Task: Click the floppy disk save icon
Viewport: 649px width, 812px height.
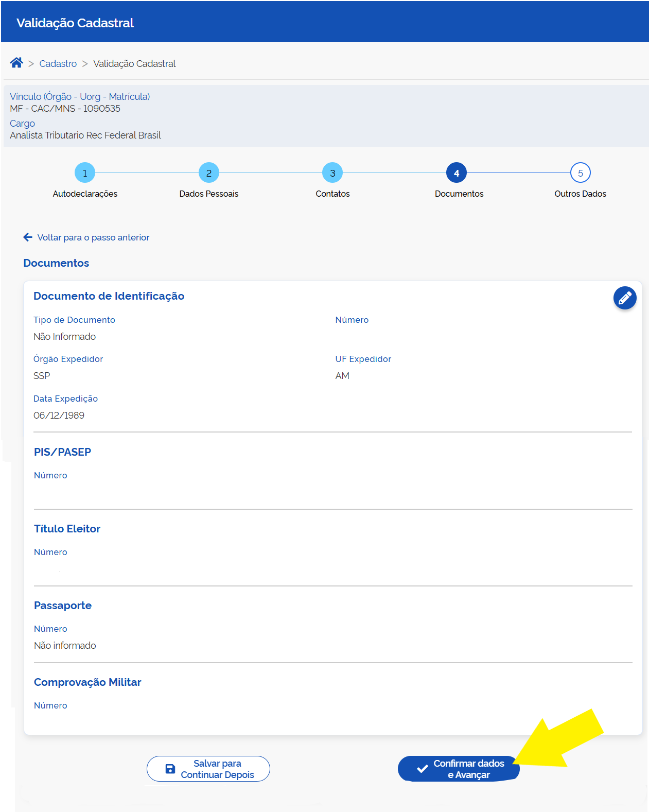Action: coord(170,769)
